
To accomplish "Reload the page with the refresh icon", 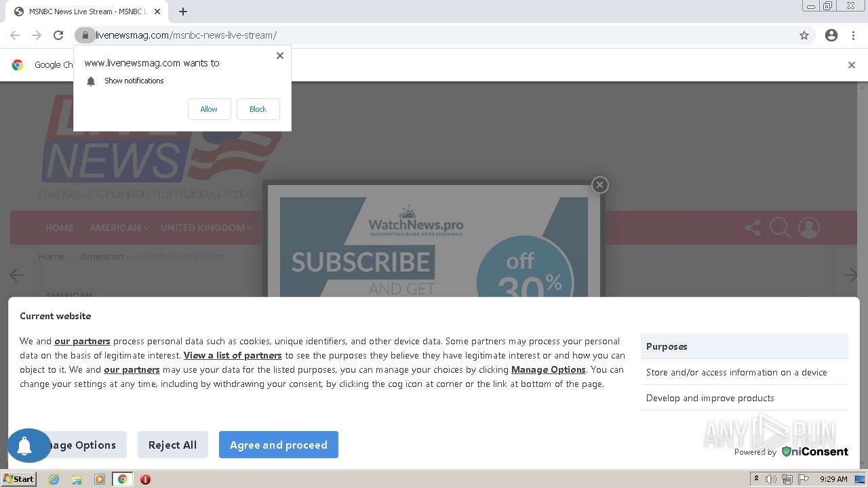I will (58, 35).
